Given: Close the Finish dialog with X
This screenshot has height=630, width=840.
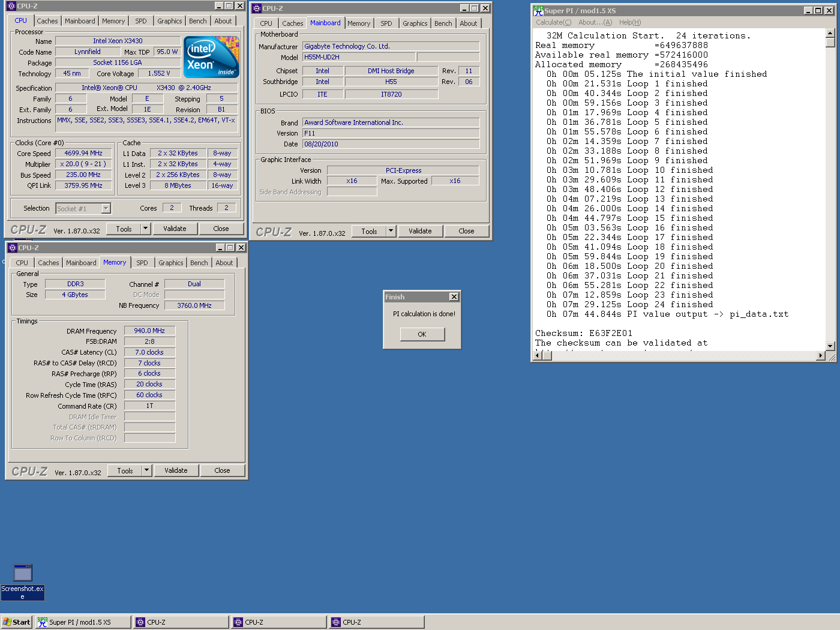Looking at the screenshot, I should point(454,296).
